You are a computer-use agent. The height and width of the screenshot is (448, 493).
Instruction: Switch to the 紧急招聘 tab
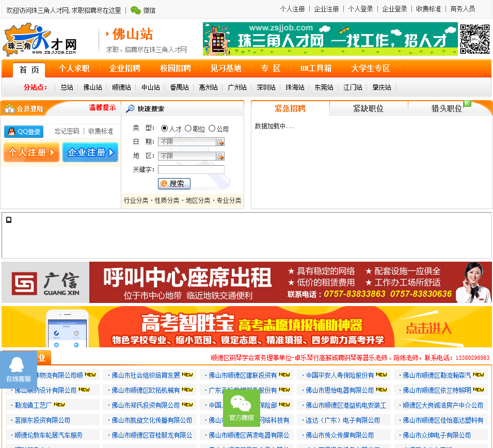290,108
